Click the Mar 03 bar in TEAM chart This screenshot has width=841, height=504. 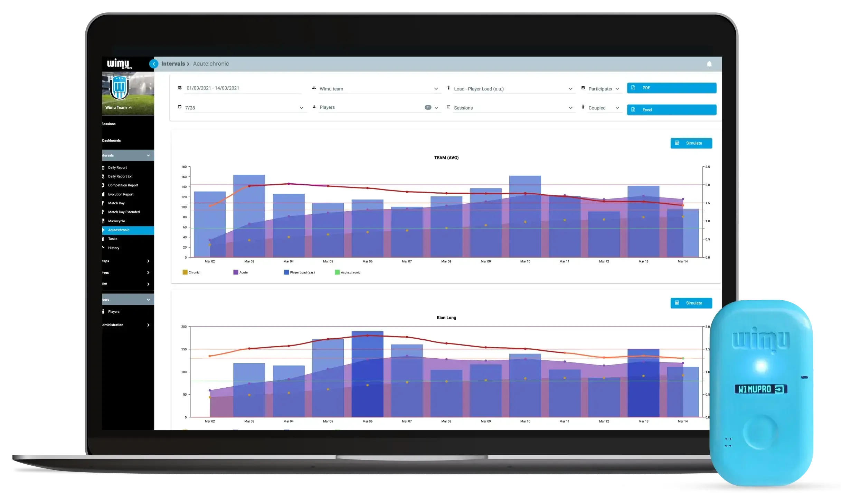249,216
